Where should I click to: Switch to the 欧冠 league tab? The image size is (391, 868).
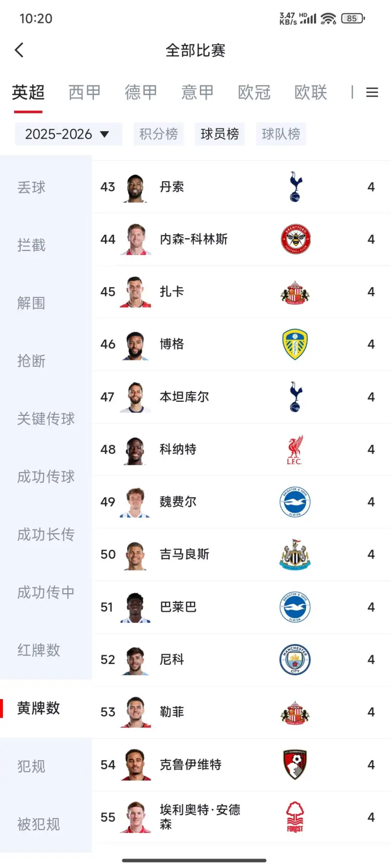[254, 92]
